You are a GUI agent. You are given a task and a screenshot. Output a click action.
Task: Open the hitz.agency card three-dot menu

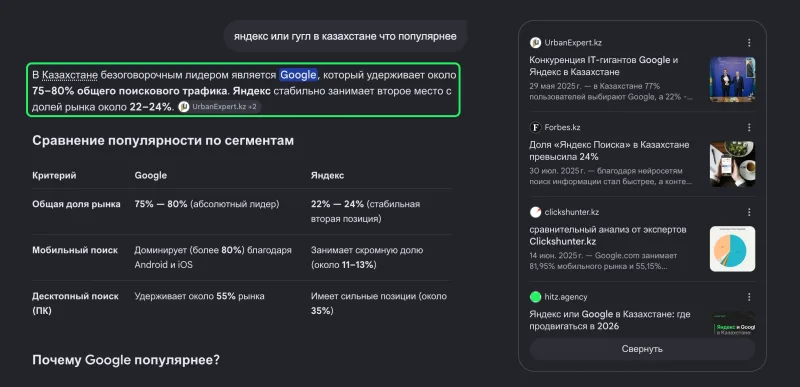click(748, 297)
